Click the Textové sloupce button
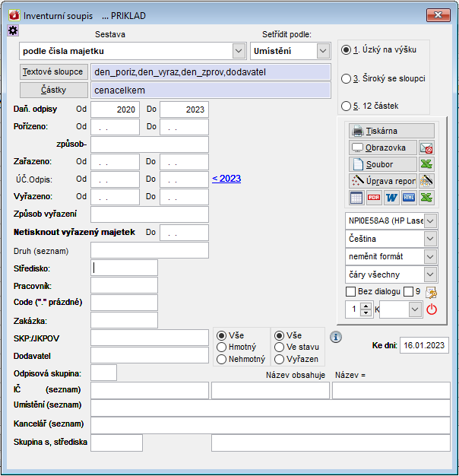 (x=54, y=72)
